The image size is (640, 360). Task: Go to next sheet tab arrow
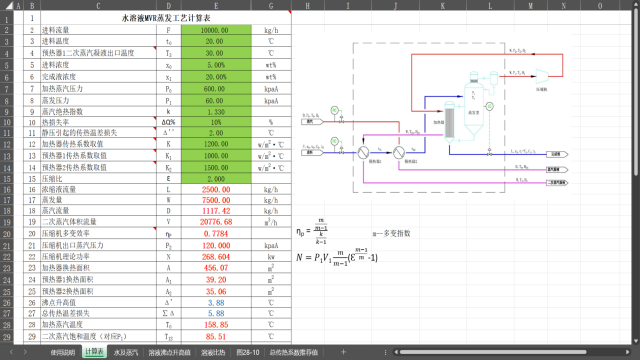25,352
